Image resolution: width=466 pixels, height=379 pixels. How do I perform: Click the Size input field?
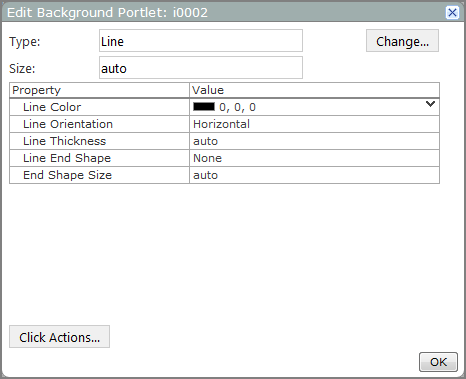click(x=201, y=68)
